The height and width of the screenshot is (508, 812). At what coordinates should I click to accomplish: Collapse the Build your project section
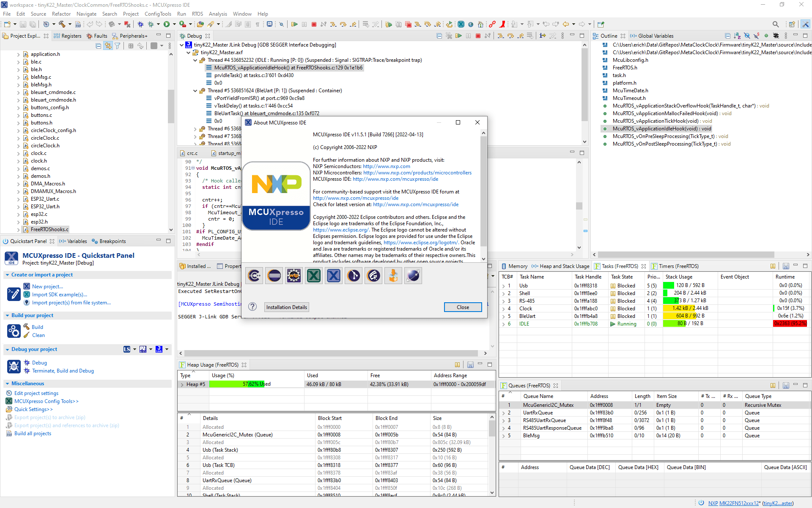click(7, 315)
